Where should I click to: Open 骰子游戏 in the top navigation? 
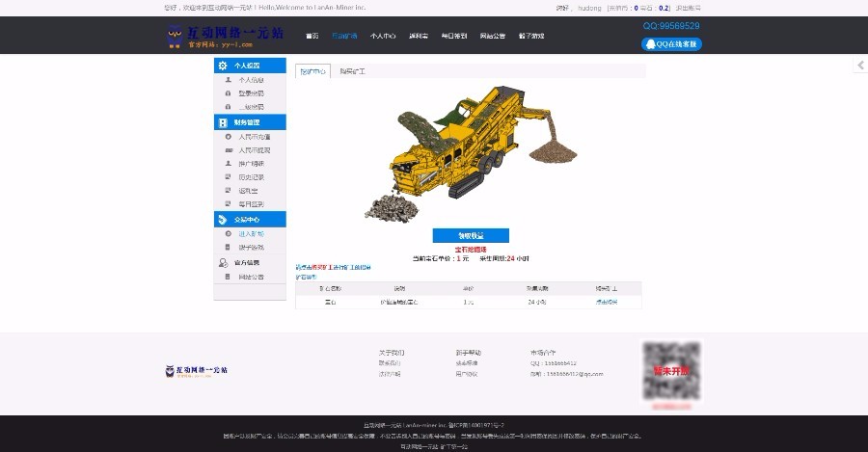pos(531,36)
